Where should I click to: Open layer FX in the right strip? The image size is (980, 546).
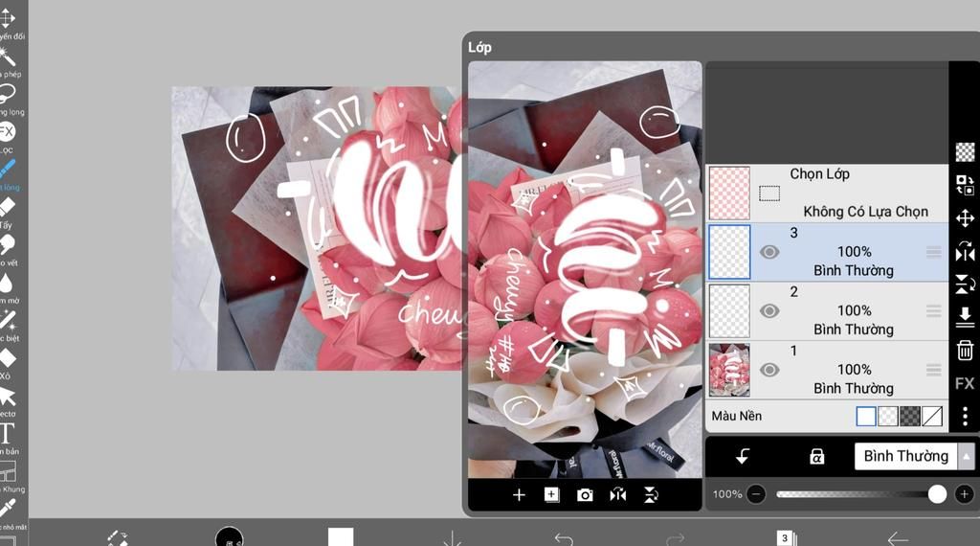point(965,383)
